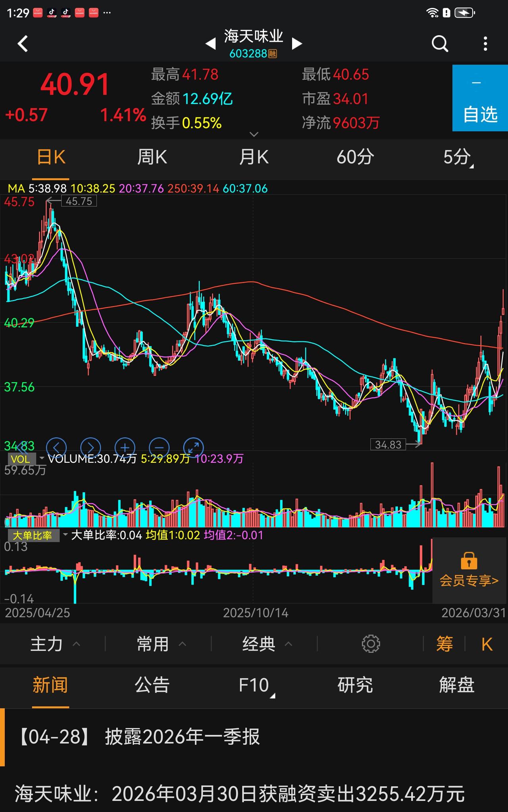508x812 pixels.
Task: Select the 60分 chart tab
Action: coord(355,157)
